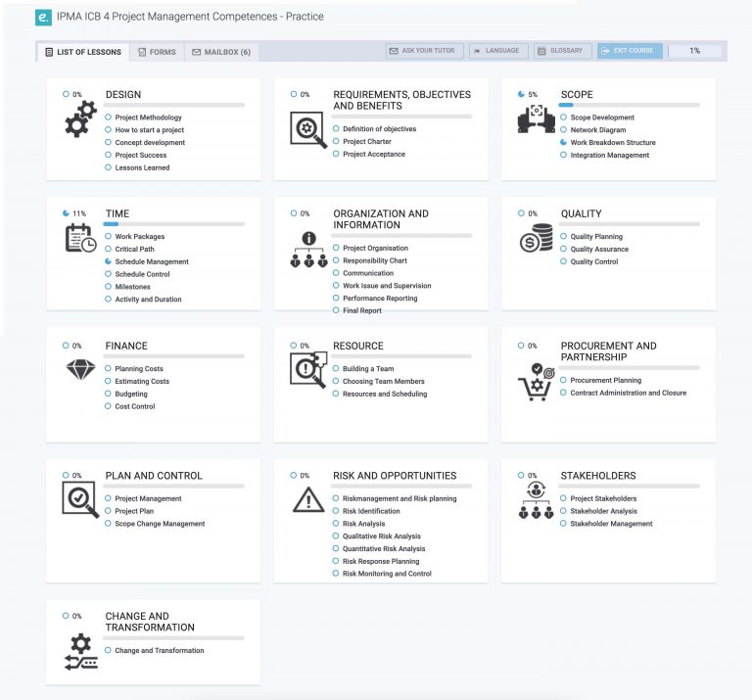The height and width of the screenshot is (700, 752).
Task: Click the PLAN AND CONTROL module heading
Action: click(154, 476)
